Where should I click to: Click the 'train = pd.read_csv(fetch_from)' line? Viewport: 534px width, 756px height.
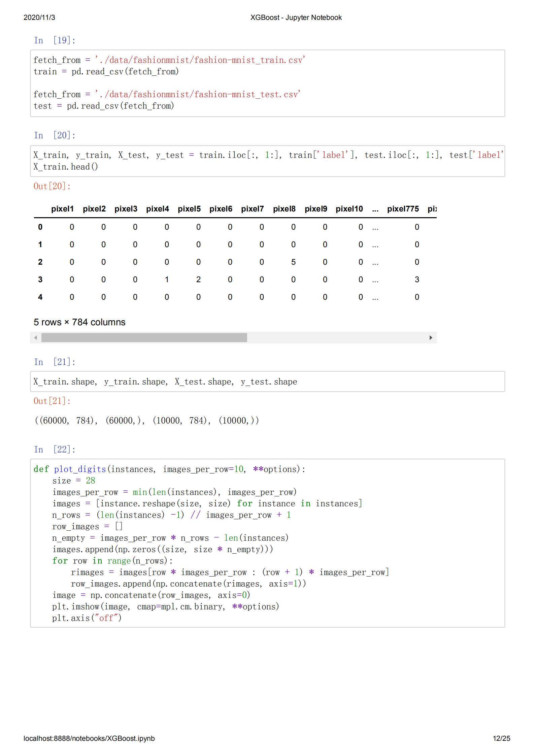click(x=106, y=72)
